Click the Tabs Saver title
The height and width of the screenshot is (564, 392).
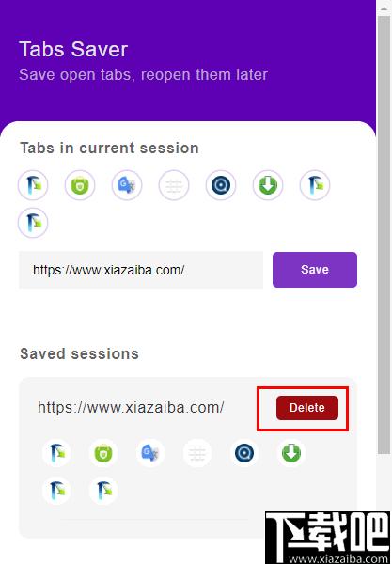[73, 49]
